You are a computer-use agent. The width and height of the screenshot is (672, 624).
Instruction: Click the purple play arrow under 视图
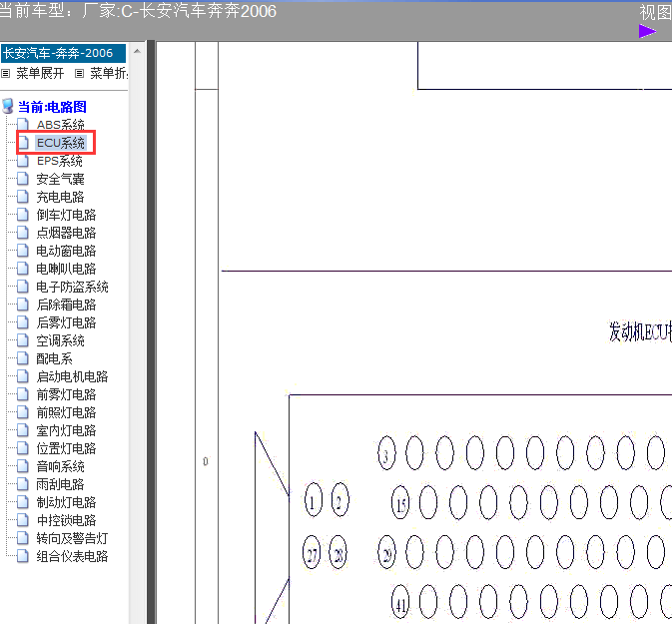648,31
